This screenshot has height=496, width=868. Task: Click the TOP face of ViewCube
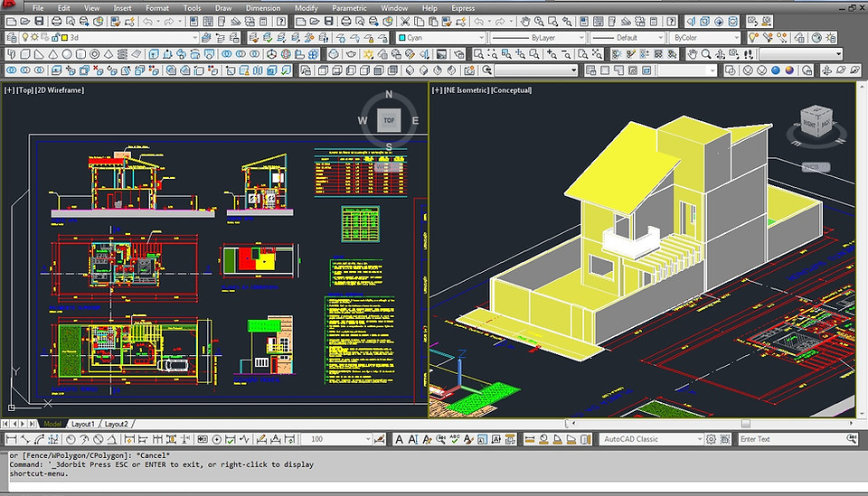click(389, 120)
